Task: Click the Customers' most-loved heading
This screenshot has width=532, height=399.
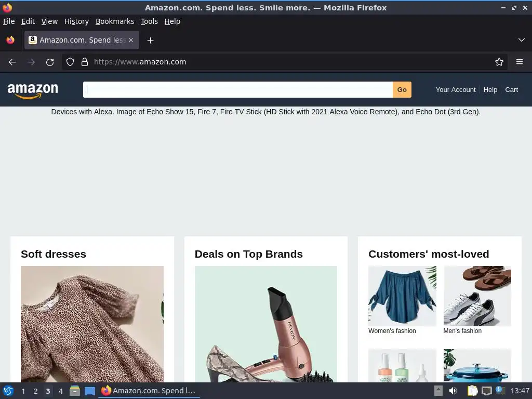Action: pyautogui.click(x=429, y=254)
